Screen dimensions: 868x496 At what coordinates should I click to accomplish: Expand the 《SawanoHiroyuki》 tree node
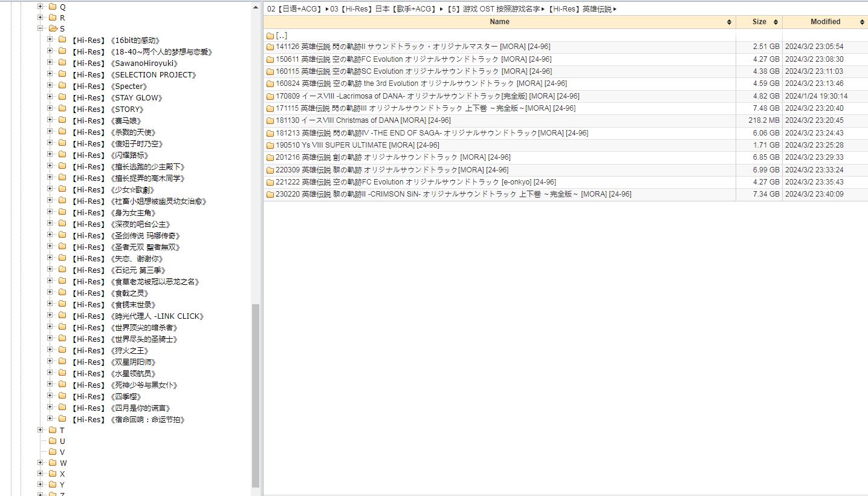coord(50,63)
